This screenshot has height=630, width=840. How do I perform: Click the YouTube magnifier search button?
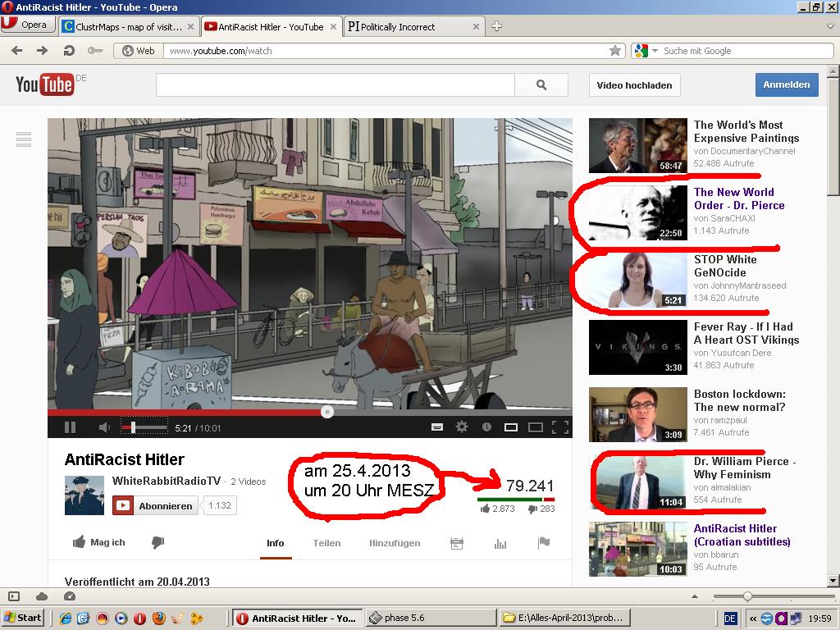click(541, 84)
